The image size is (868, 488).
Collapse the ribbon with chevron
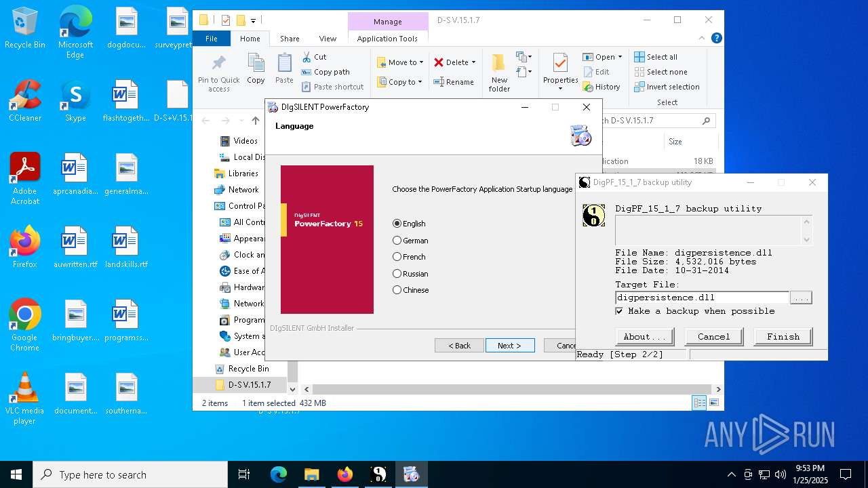tap(703, 39)
